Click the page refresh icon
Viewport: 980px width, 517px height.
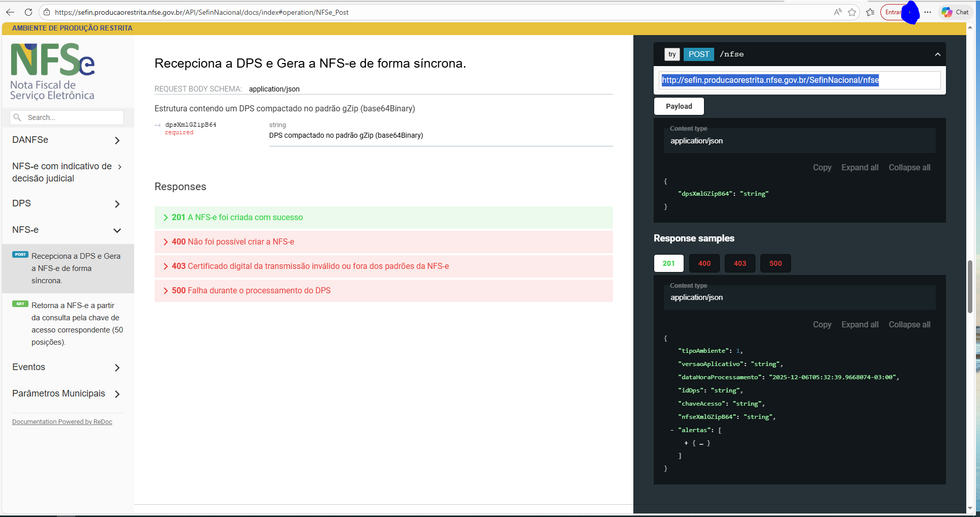point(28,12)
